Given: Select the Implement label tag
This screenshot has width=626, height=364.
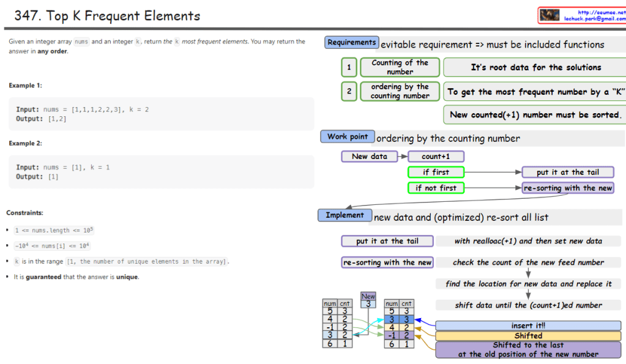Looking at the screenshot, I should click(x=345, y=215).
